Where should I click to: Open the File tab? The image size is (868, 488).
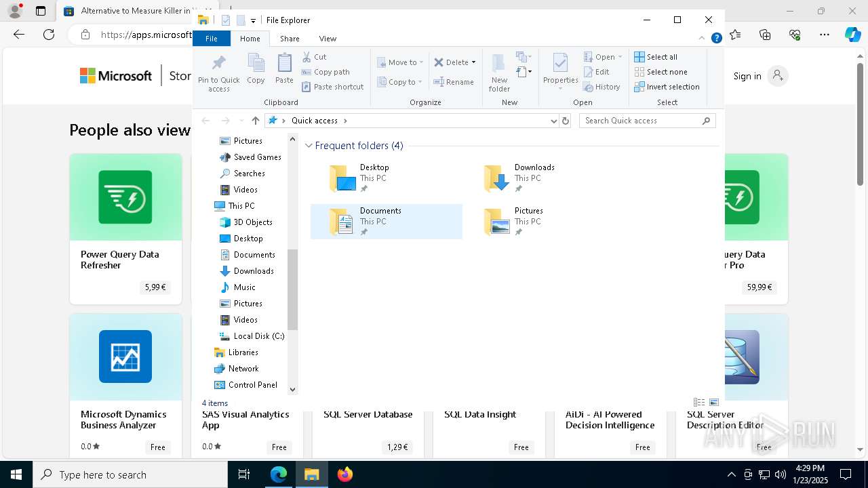click(212, 39)
